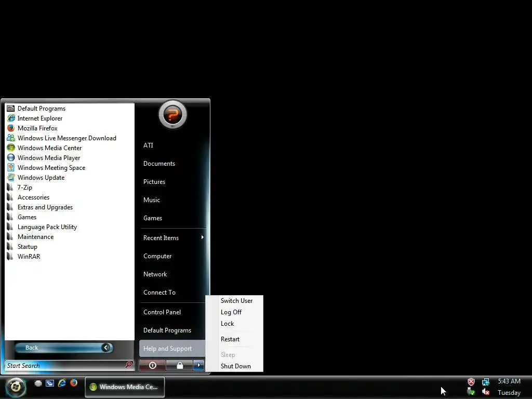Click the 5:43 AM clock

coord(509,381)
